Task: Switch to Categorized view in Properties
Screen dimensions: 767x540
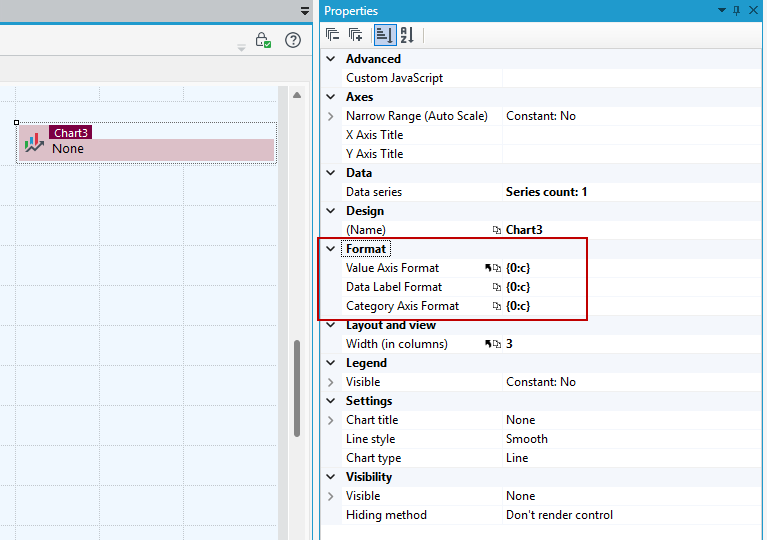Action: [385, 35]
